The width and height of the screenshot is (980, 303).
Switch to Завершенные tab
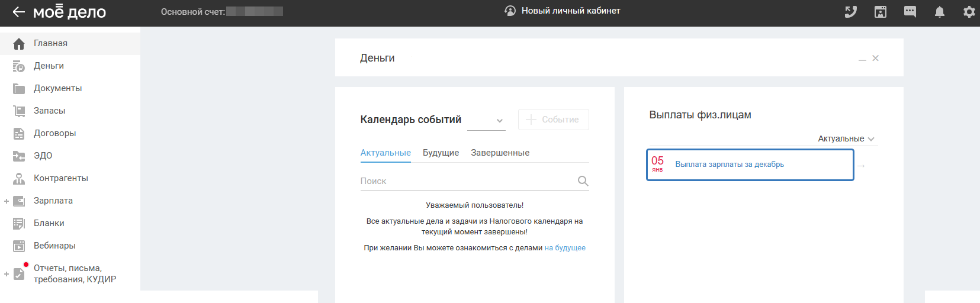[500, 153]
